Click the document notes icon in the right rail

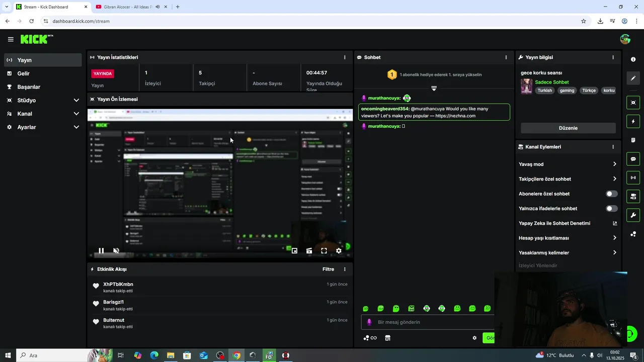(633, 140)
